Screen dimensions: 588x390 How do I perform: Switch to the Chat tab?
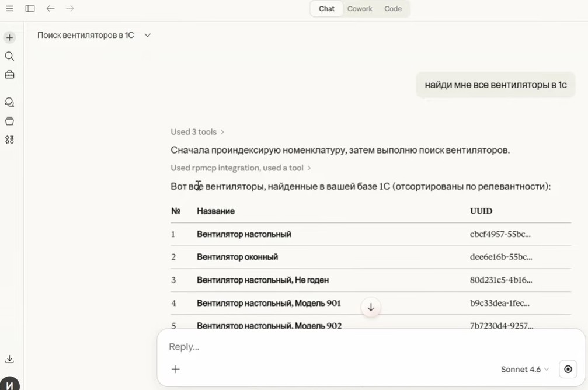coord(327,9)
